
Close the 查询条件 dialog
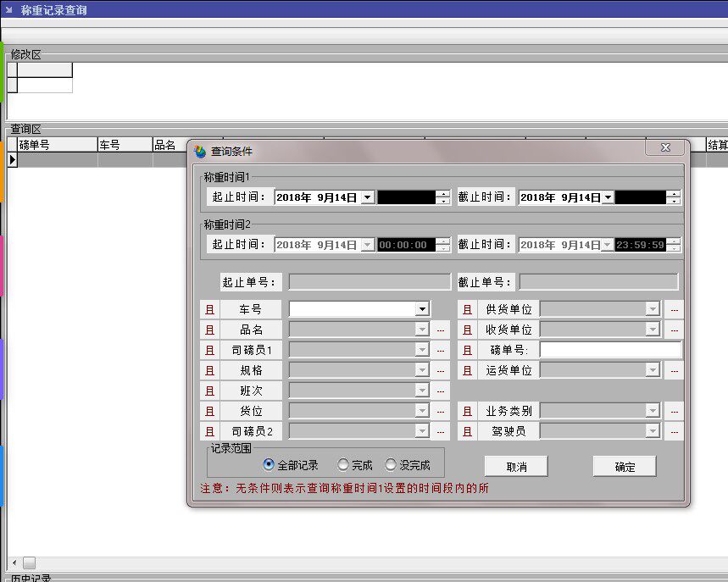click(x=664, y=147)
